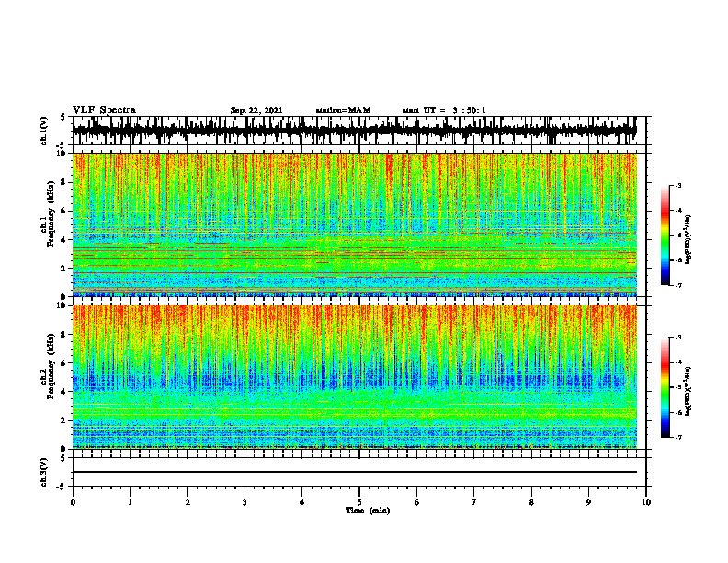Click time axis tick label '8'
Screen dimensions: 728x563
pos(531,502)
